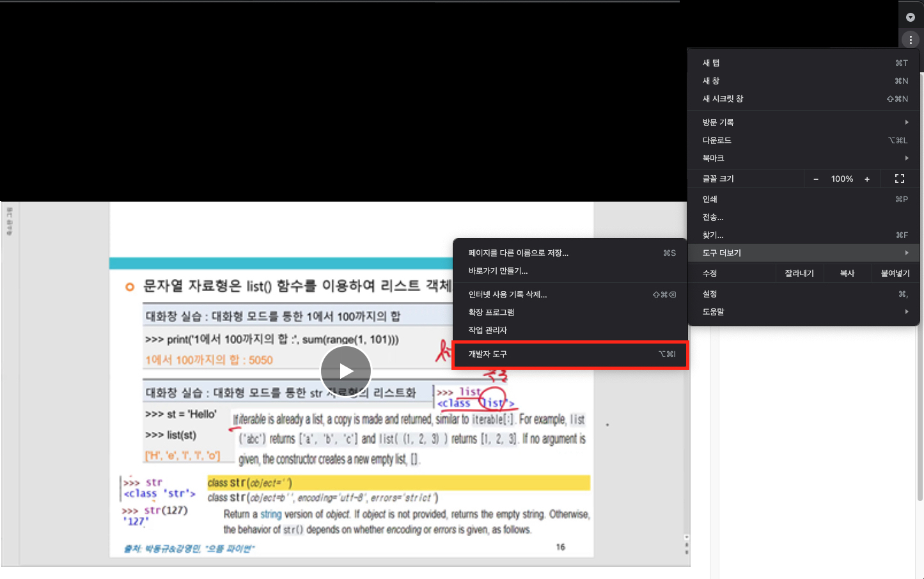This screenshot has height=579, width=924.
Task: Expand the 도구 더보기 submenu
Action: (804, 253)
